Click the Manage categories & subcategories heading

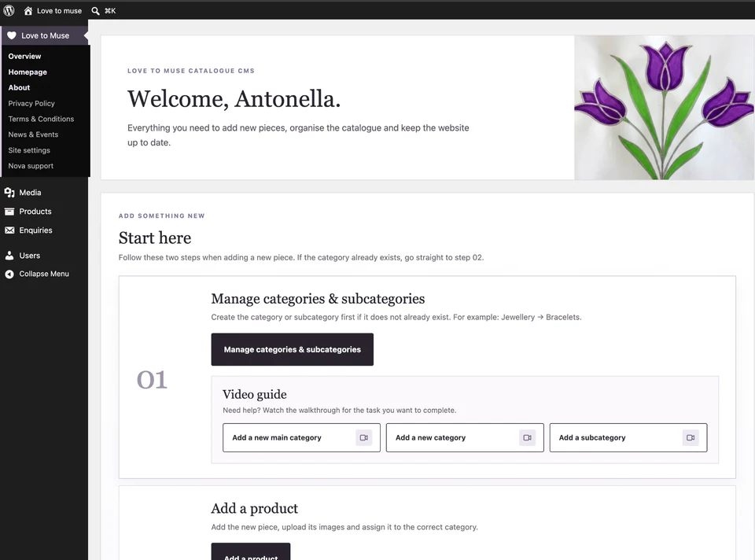318,299
